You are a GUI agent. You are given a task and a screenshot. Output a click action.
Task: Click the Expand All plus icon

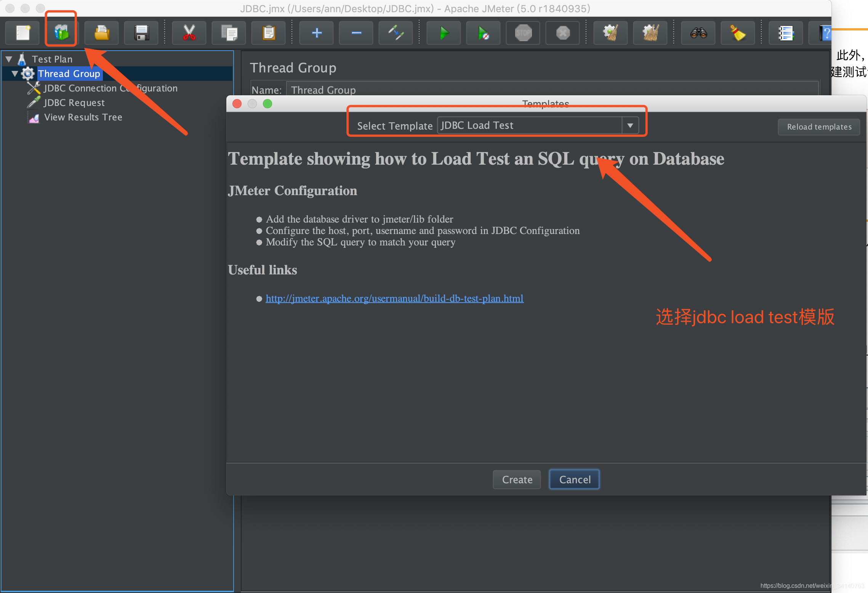pos(316,33)
